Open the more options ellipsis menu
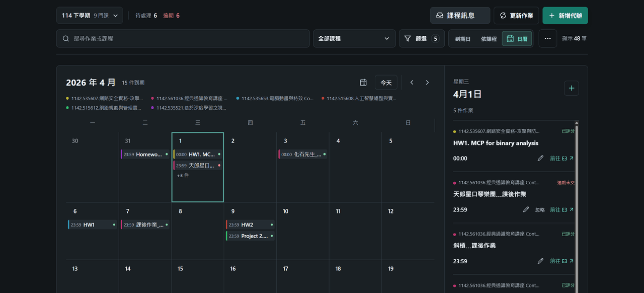This screenshot has width=644, height=293. (x=548, y=38)
